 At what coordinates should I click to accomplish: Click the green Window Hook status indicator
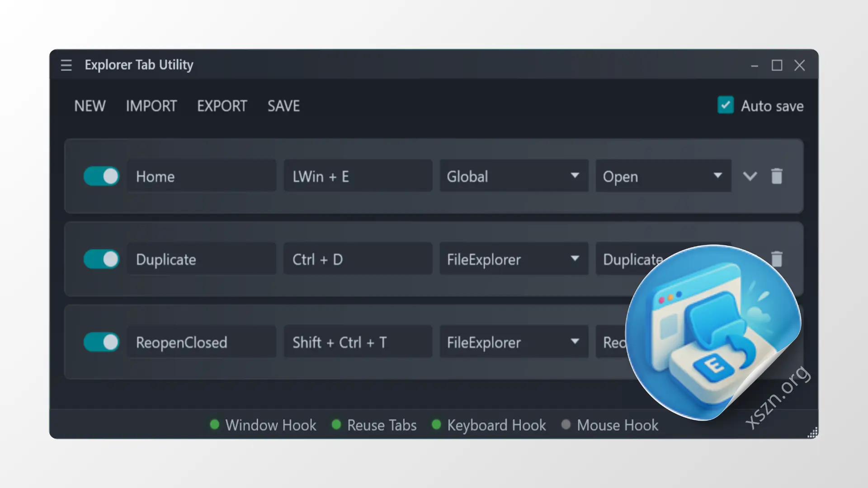coord(215,425)
